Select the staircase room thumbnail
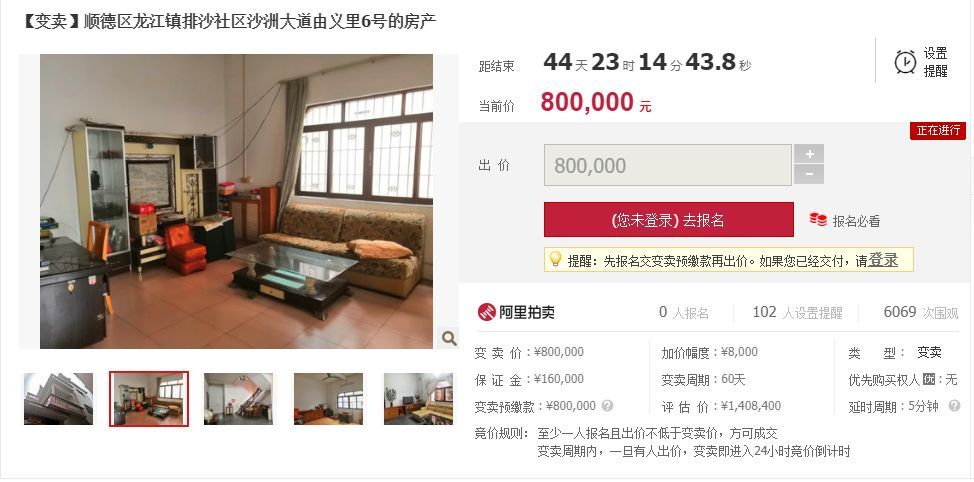Image resolution: width=974 pixels, height=482 pixels. coord(239,399)
